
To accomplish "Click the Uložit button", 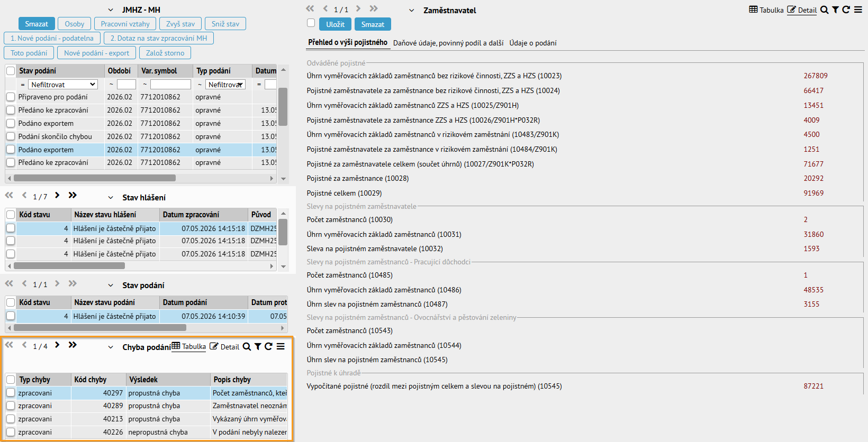I will [335, 24].
